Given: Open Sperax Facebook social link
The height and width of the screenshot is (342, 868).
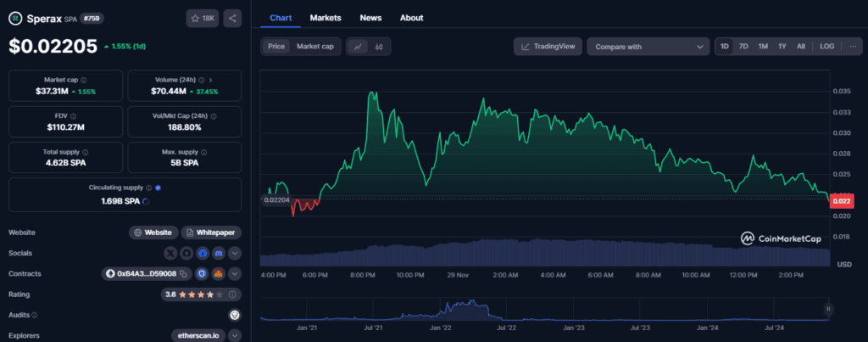Looking at the screenshot, I should point(203,253).
